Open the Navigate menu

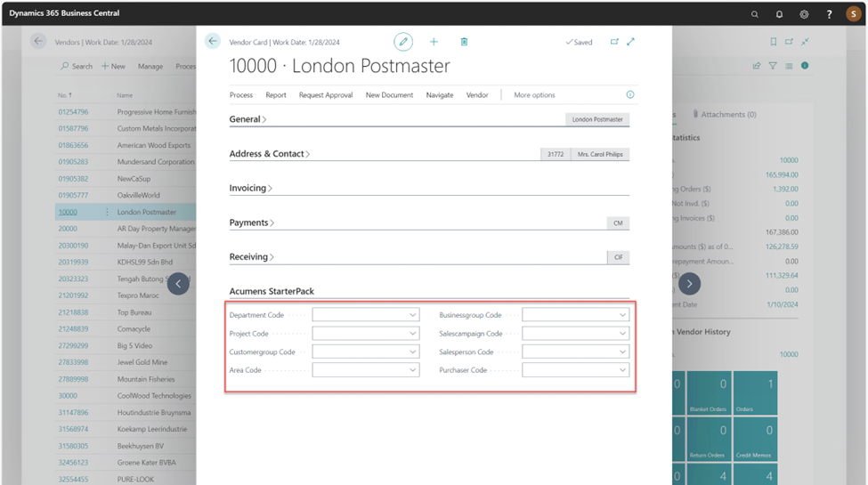(440, 94)
